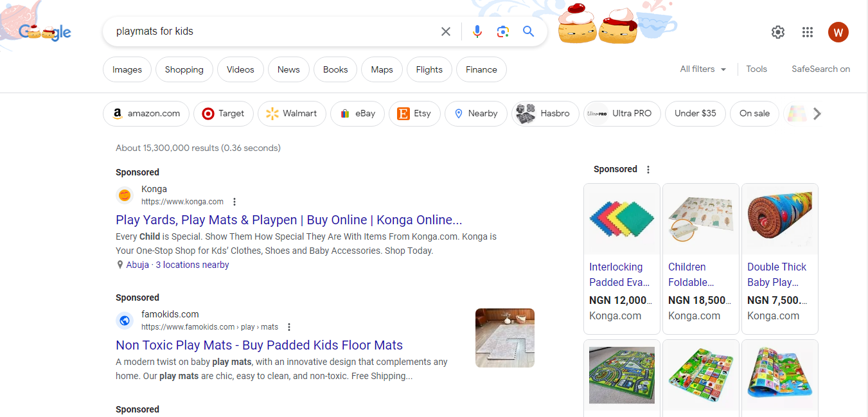This screenshot has height=417, width=868.
Task: Filter results by Etsy chip
Action: point(414,114)
